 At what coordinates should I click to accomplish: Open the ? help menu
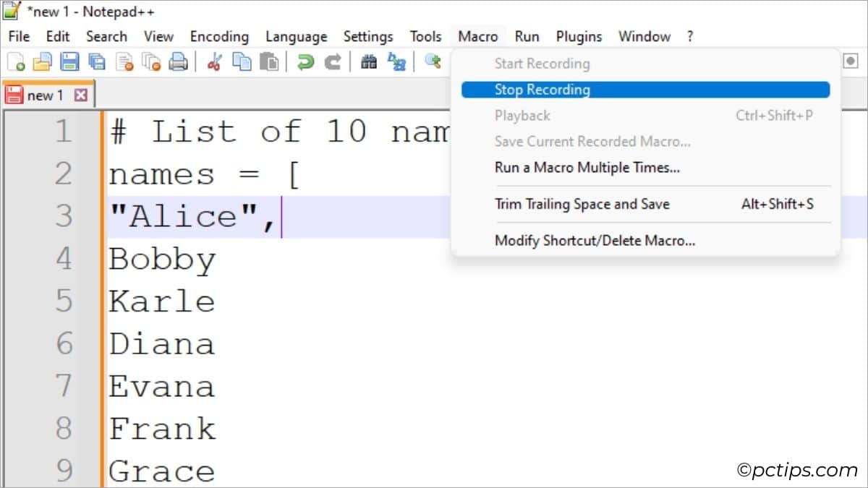(690, 36)
